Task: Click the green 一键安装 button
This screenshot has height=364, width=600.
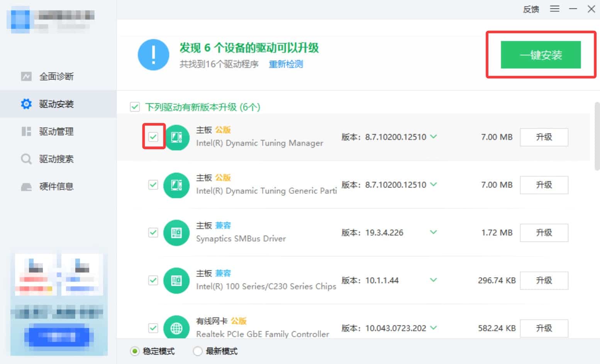Action: tap(541, 55)
